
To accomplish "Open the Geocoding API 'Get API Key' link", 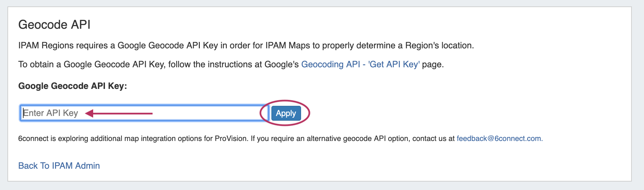I will click(360, 64).
